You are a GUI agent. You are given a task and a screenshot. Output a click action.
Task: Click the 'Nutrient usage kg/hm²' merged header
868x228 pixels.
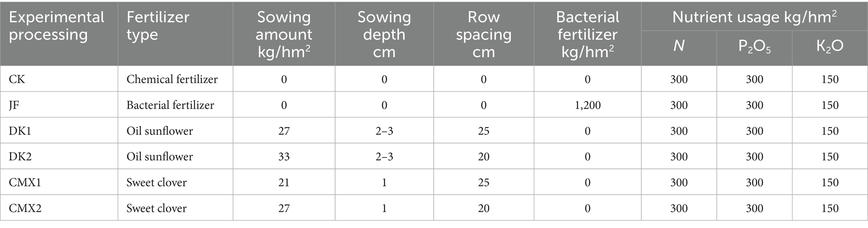click(754, 17)
